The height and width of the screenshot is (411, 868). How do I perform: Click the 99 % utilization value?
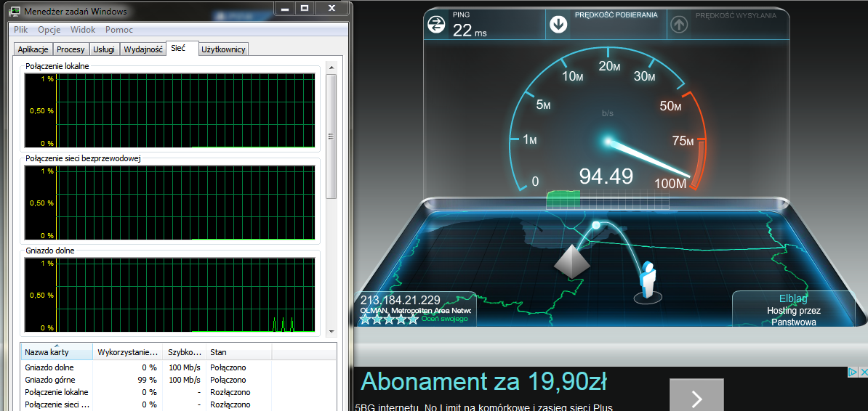pos(148,380)
